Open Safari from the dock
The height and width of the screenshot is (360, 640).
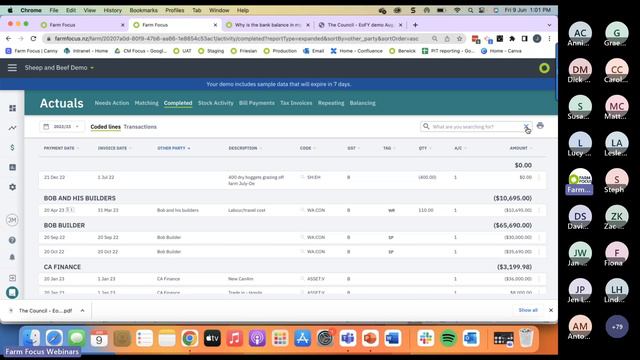point(54,338)
